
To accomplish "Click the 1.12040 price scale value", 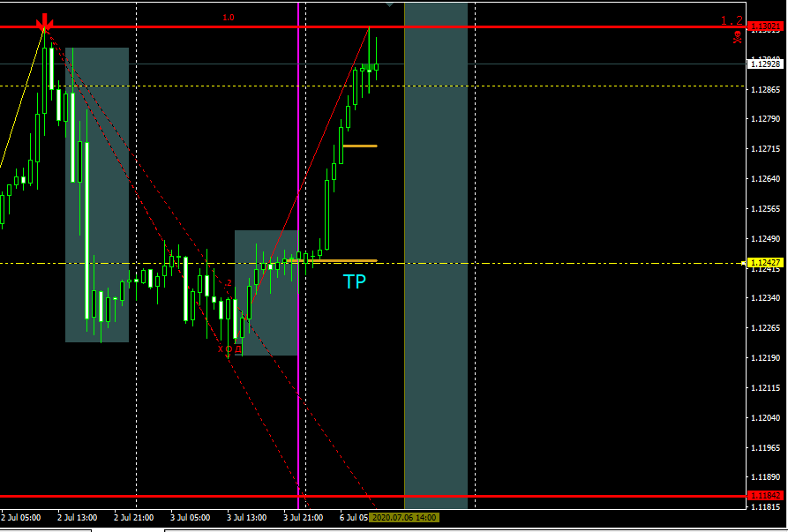I will (x=765, y=418).
